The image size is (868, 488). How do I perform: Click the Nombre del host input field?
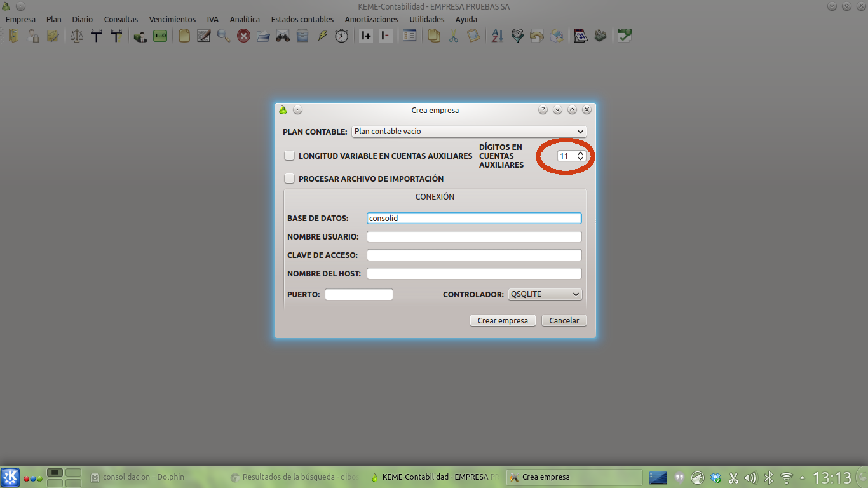[x=474, y=273]
